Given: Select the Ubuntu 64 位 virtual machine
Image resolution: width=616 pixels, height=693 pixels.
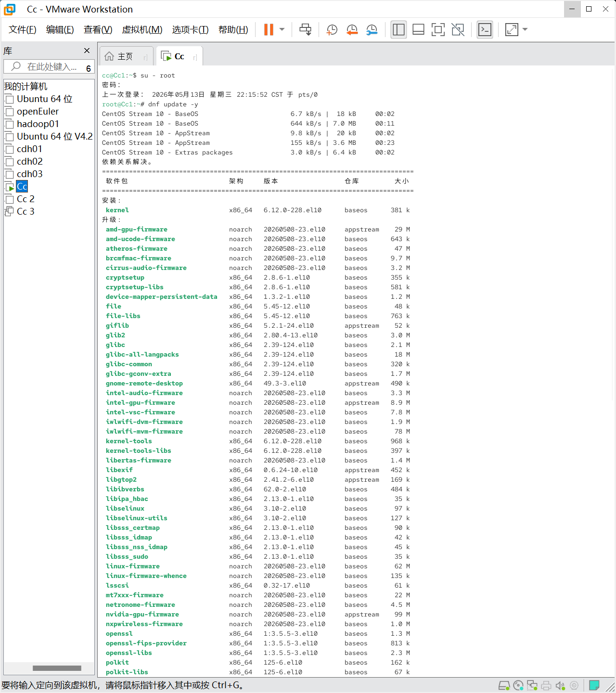Looking at the screenshot, I should click(44, 99).
